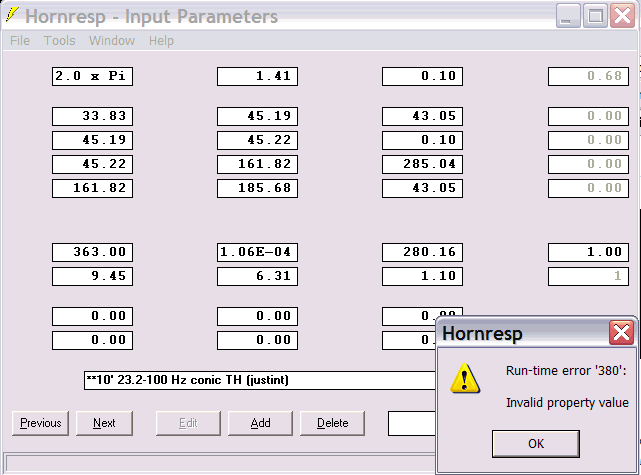Viewport: 641px width, 475px height.
Task: Click the 1.41 input field
Action: click(258, 76)
